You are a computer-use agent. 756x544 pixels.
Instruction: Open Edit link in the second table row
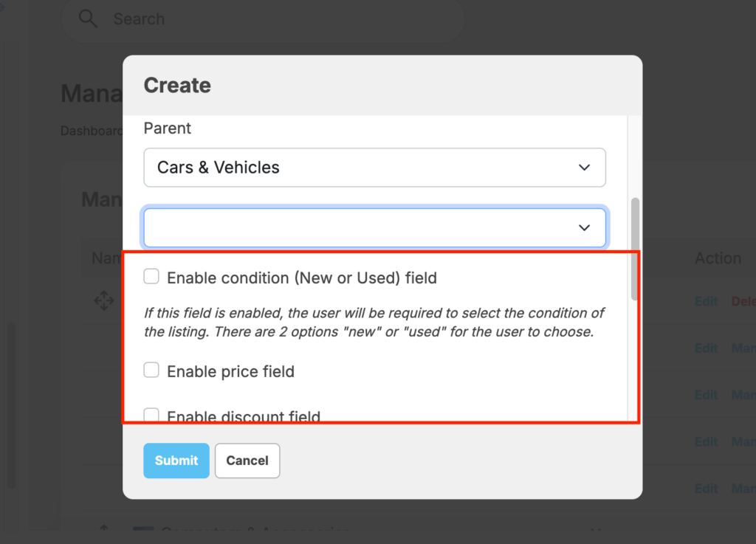[706, 348]
